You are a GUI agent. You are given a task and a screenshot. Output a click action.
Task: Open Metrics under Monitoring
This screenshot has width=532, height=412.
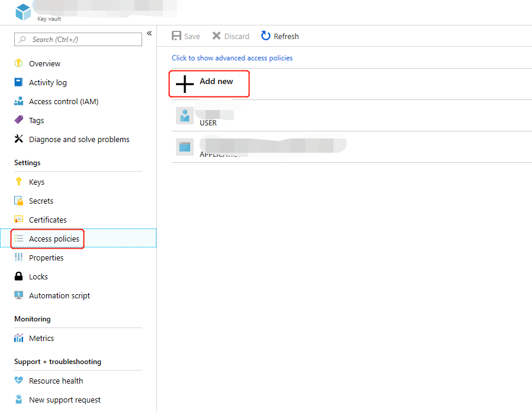41,338
